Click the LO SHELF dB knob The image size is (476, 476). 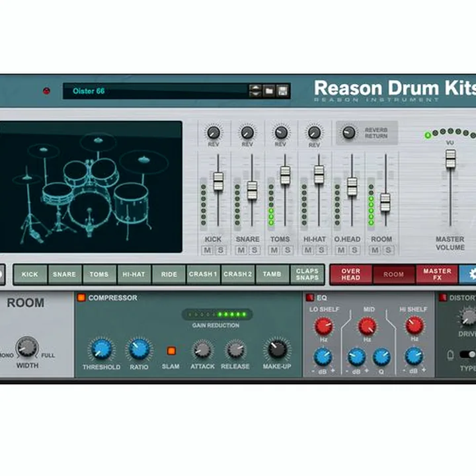(323, 357)
